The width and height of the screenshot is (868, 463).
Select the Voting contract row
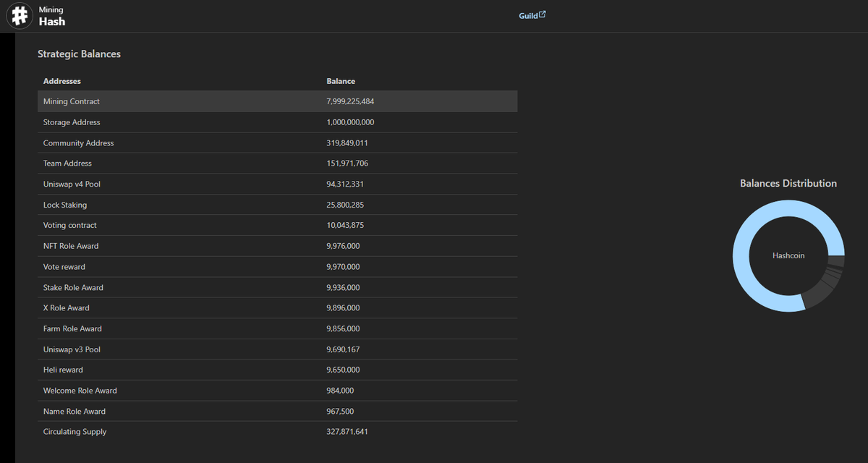[277, 225]
